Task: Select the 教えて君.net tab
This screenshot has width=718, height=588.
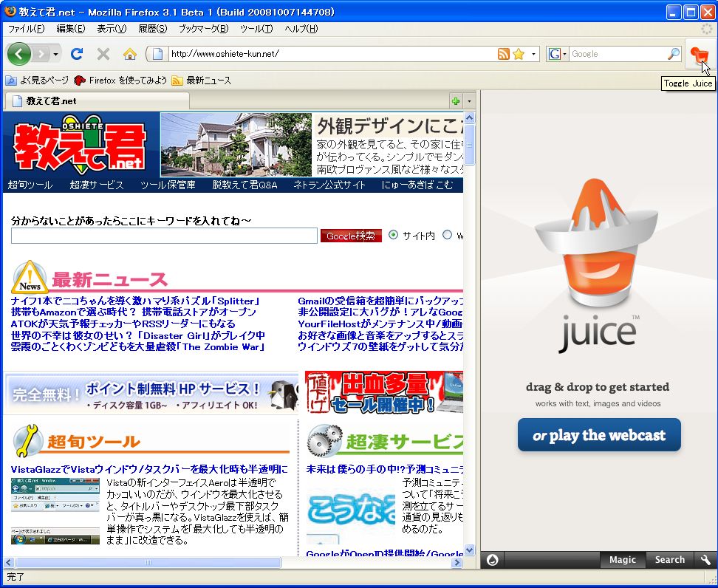Action: pos(96,100)
